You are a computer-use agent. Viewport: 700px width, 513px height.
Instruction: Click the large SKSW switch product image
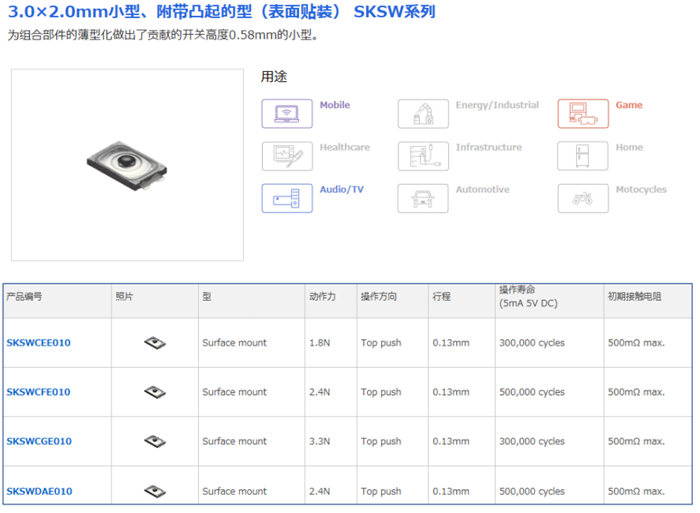[x=127, y=165]
